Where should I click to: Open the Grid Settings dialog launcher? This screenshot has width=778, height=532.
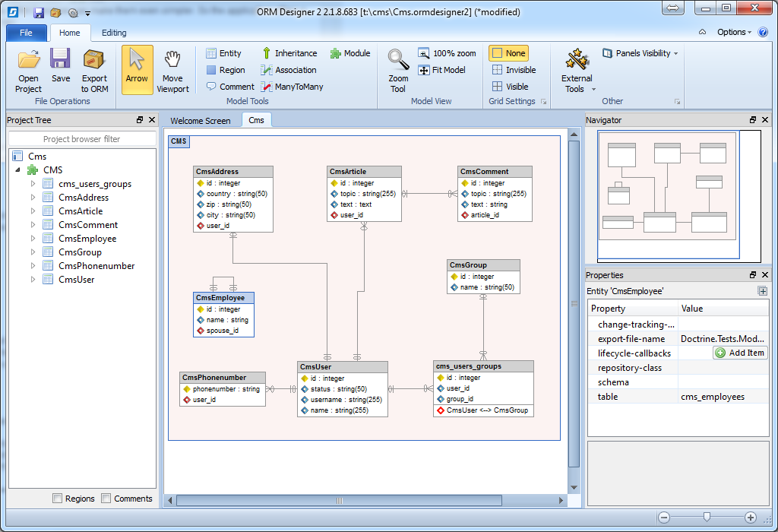click(544, 101)
